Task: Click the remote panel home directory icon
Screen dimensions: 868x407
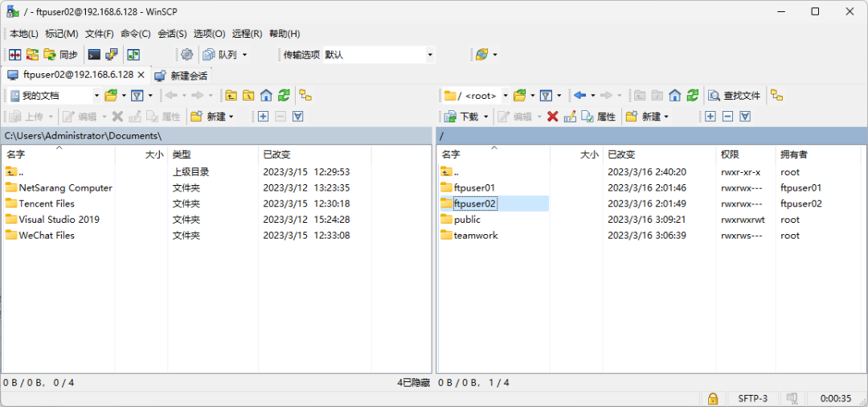Action: click(674, 96)
